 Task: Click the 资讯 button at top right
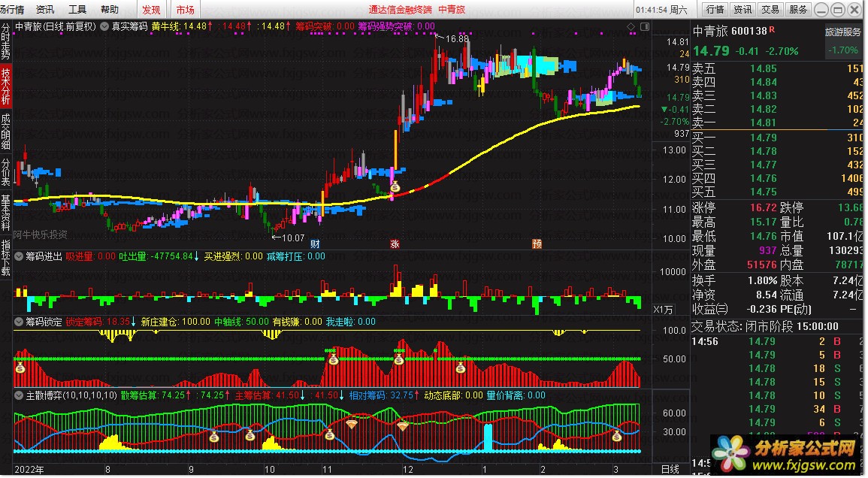pyautogui.click(x=743, y=10)
